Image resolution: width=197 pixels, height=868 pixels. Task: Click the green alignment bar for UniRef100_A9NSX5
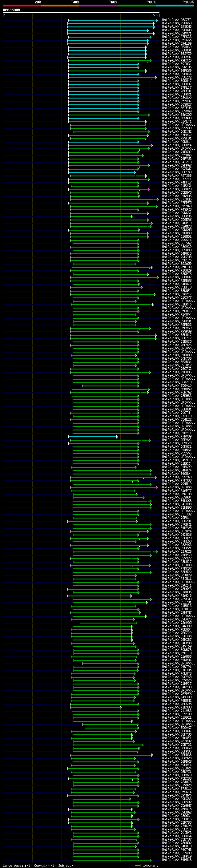pyautogui.click(x=110, y=61)
